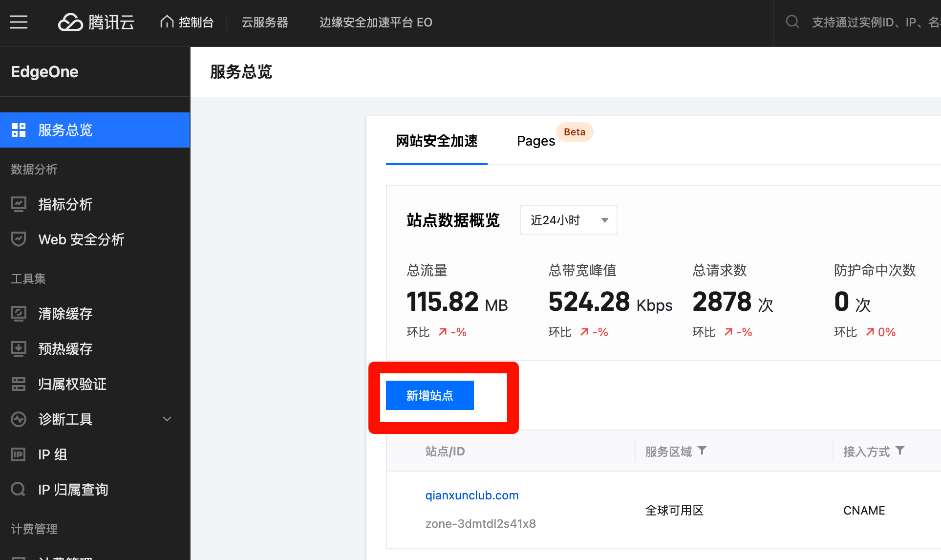Click the 站点/ID column header
The image size is (941, 560).
click(x=445, y=451)
